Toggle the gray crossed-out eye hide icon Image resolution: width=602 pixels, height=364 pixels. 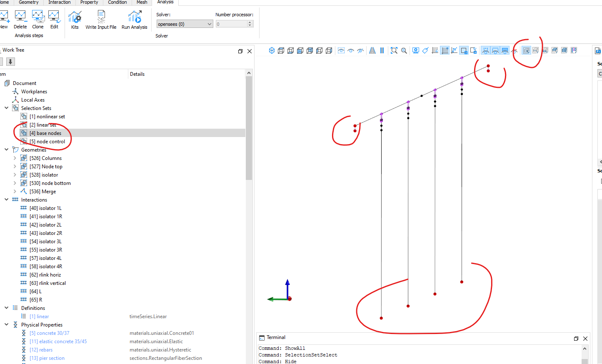360,50
